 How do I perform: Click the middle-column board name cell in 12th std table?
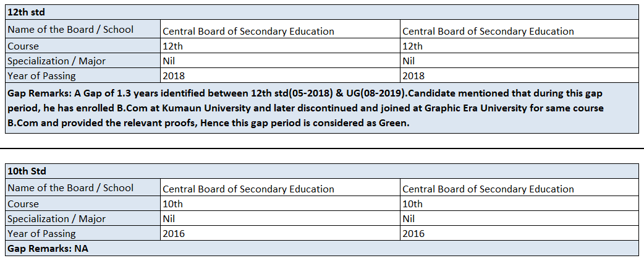click(x=248, y=31)
